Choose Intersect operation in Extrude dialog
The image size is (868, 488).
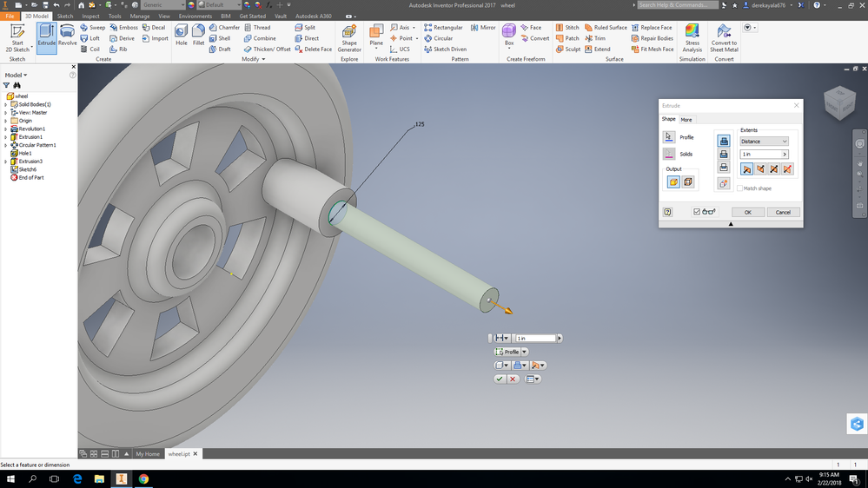click(724, 167)
